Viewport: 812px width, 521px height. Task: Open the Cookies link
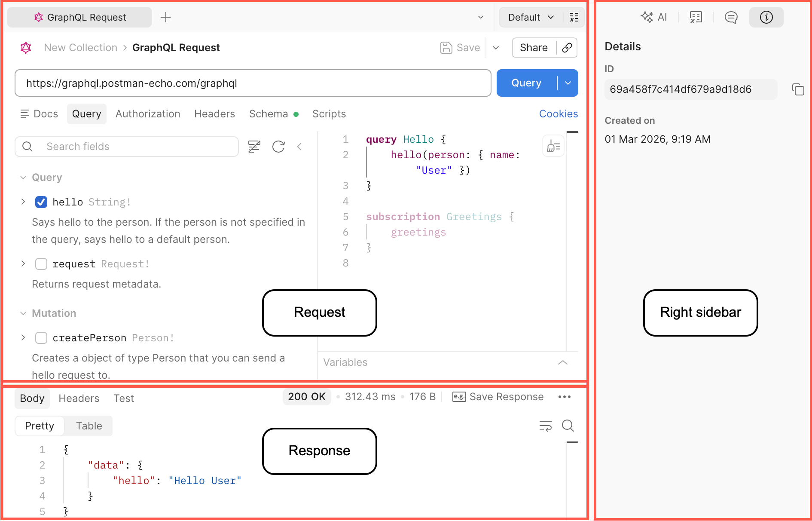(x=558, y=114)
